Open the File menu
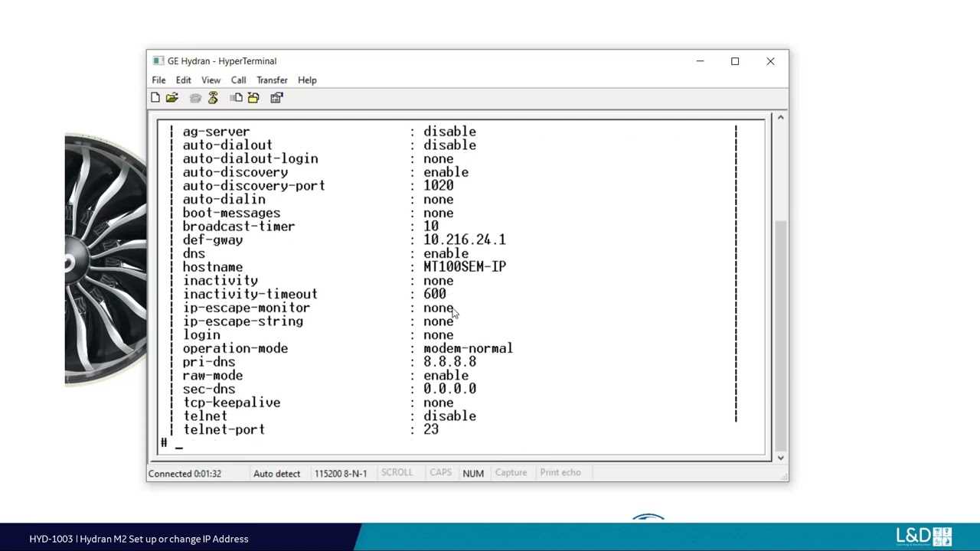980x551 pixels. click(x=158, y=80)
